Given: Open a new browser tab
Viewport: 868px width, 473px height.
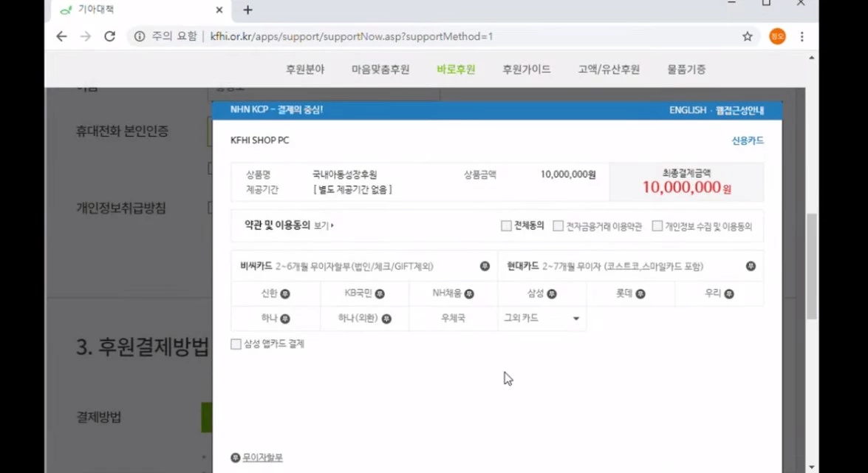Looking at the screenshot, I should 247,10.
